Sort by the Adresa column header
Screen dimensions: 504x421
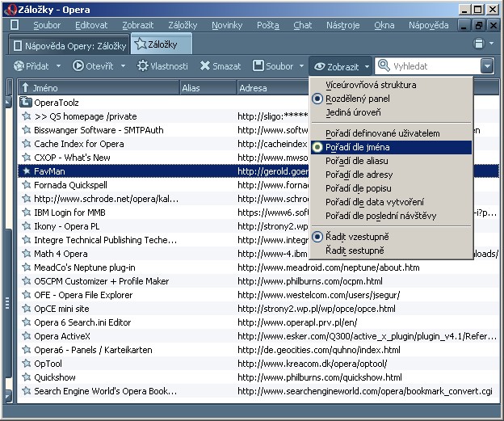[x=273, y=88]
